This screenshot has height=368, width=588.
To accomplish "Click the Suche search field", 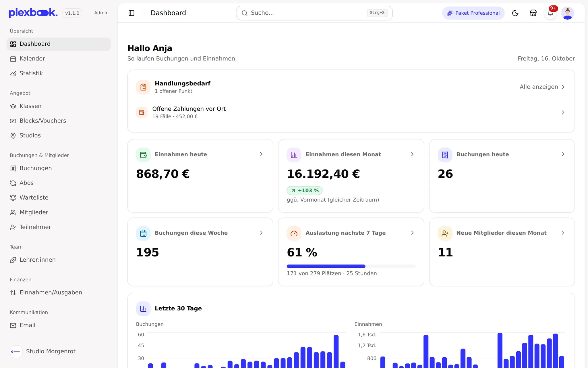I will (x=314, y=13).
